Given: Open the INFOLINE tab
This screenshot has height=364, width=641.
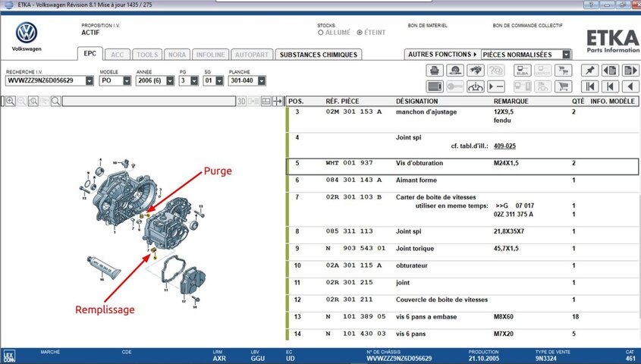Looking at the screenshot, I should 210,55.
